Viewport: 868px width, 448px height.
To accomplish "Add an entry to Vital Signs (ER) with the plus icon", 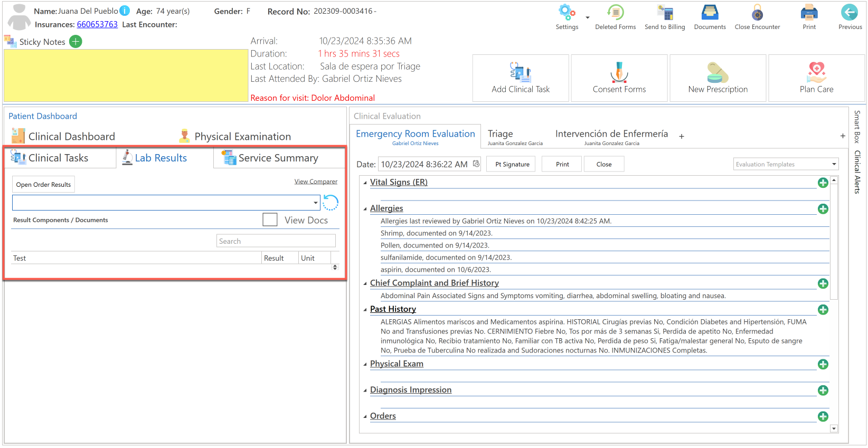I will pyautogui.click(x=823, y=183).
